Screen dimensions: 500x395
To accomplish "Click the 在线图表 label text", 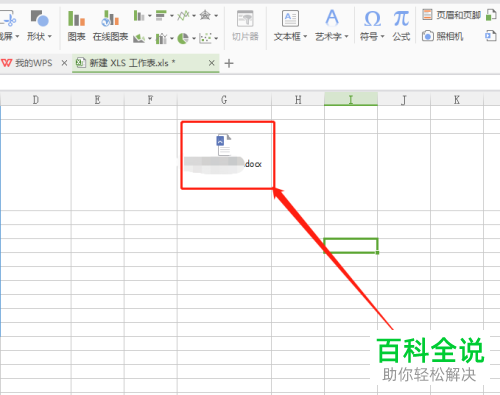I will pyautogui.click(x=110, y=36).
